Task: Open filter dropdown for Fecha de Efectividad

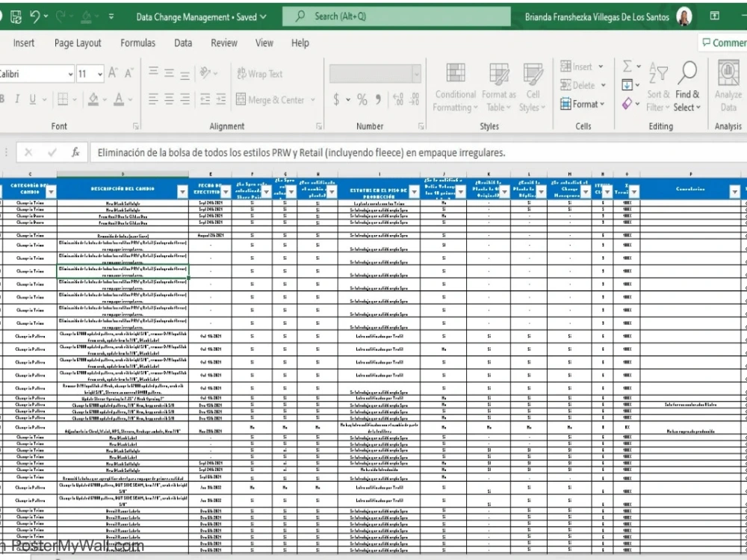Action: pyautogui.click(x=226, y=191)
